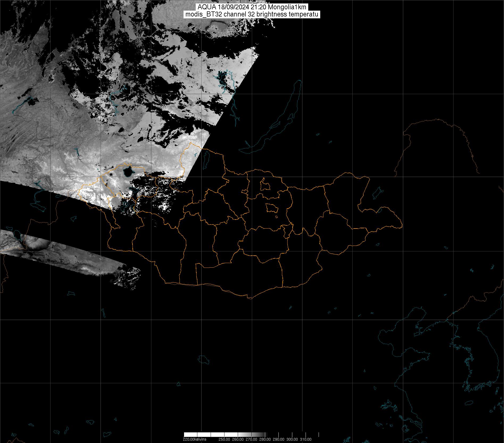
Task: Click the 280.00 tick label on the color scale
Action: 265,439
